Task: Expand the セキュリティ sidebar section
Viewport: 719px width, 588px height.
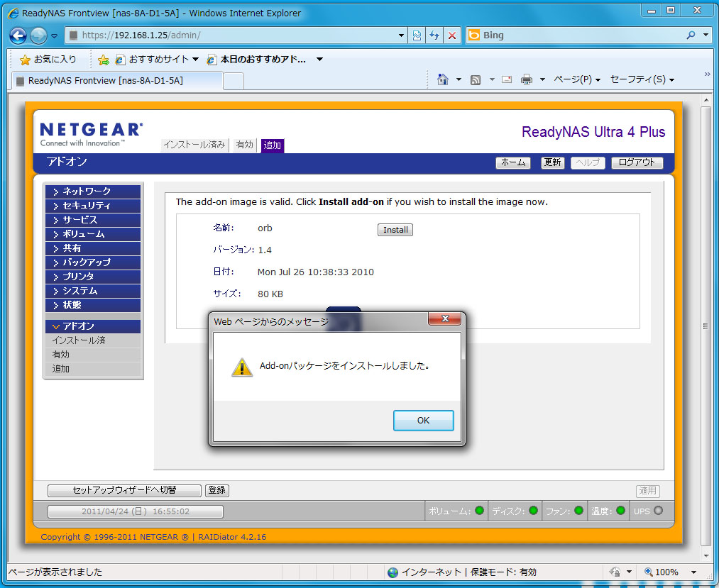Action: pyautogui.click(x=92, y=206)
